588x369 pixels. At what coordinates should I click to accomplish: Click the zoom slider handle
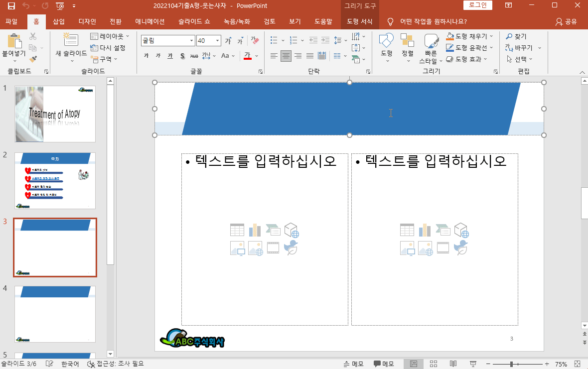pos(511,364)
